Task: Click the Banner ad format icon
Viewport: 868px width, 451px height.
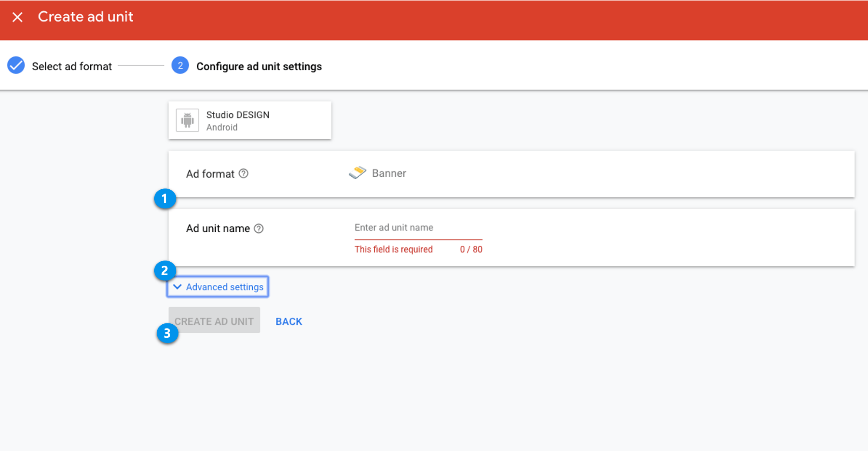Action: pos(357,173)
